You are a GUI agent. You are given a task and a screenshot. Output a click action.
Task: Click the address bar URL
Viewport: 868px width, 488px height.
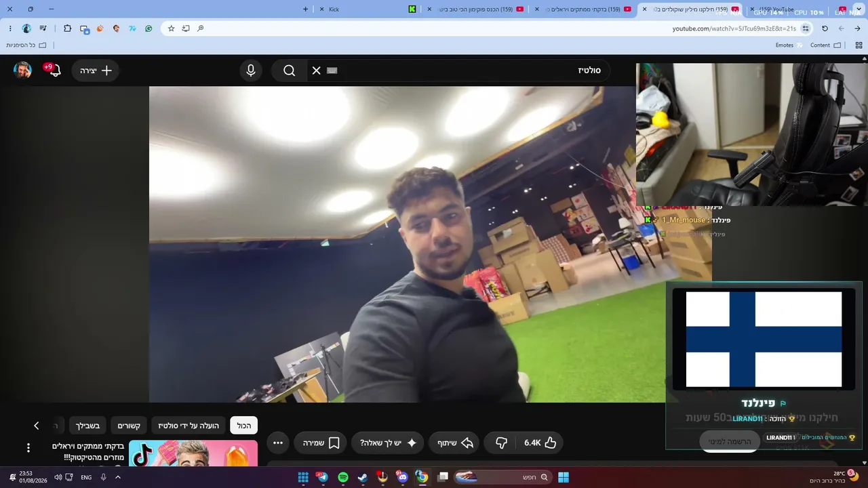(x=734, y=28)
